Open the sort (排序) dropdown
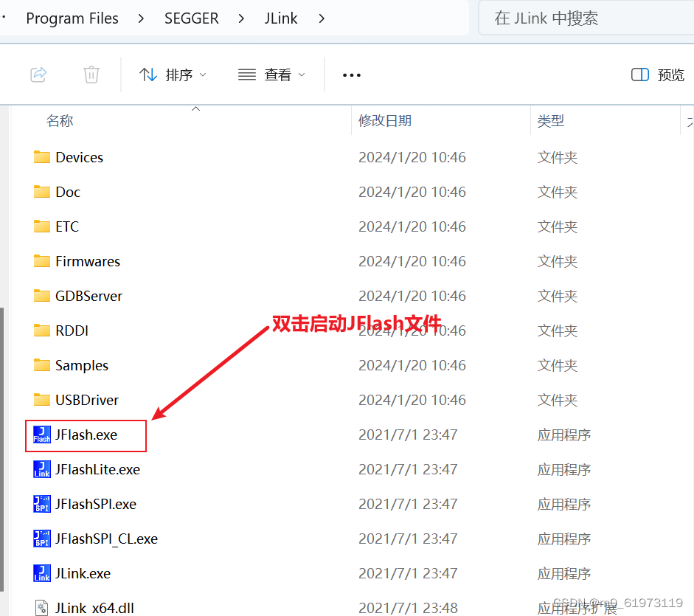 [173, 75]
